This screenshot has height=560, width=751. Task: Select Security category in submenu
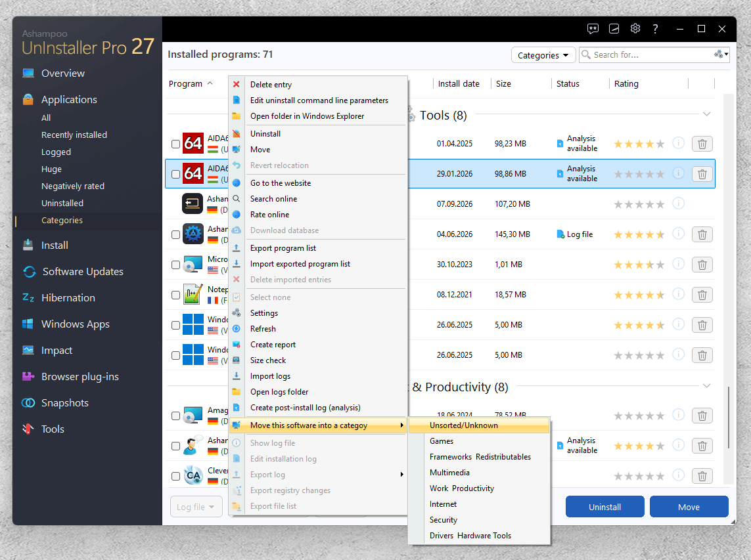(444, 520)
